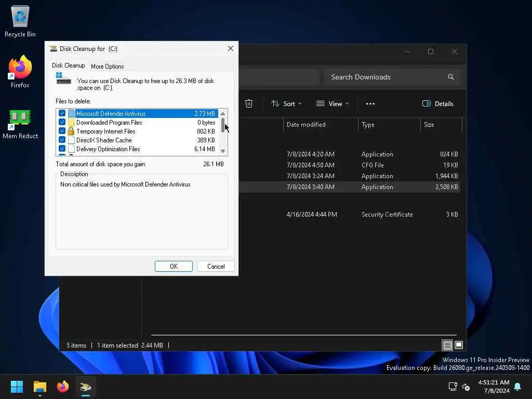
Task: Click the files list scroll down arrow
Action: pos(222,151)
